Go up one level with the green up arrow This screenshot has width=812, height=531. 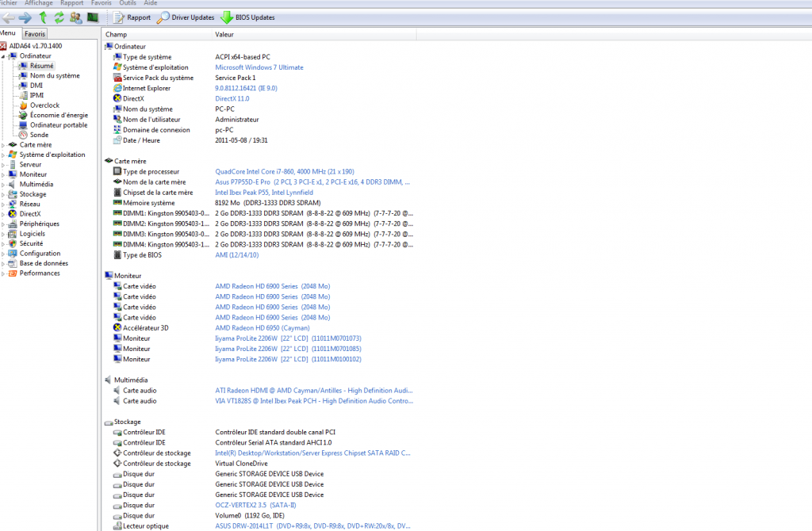43,17
